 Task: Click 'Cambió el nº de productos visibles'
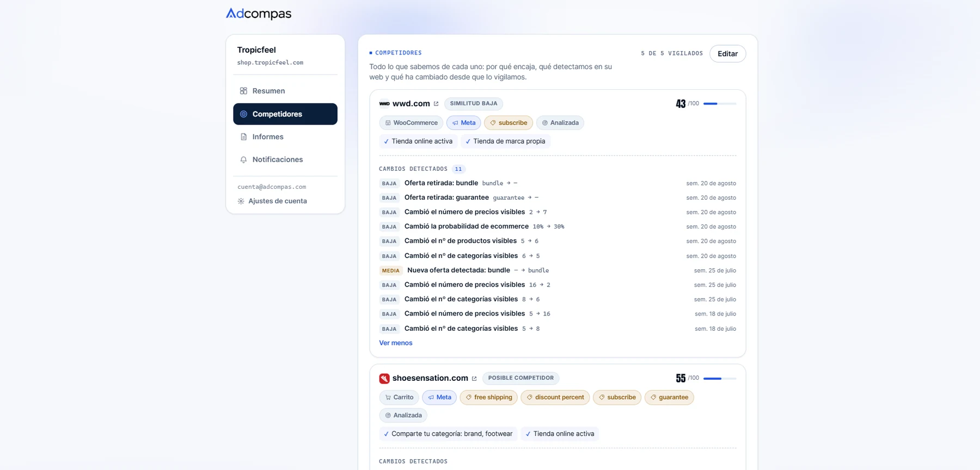[x=558, y=241]
